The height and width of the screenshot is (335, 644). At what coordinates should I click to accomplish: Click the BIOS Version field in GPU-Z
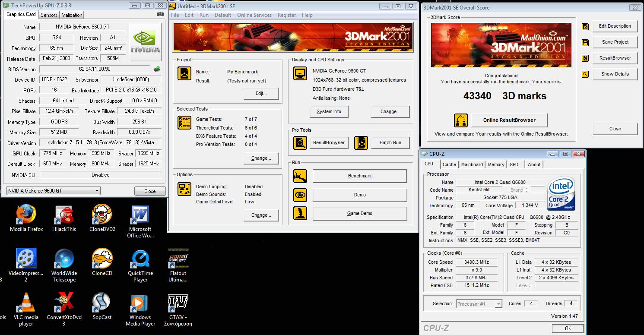pos(95,69)
